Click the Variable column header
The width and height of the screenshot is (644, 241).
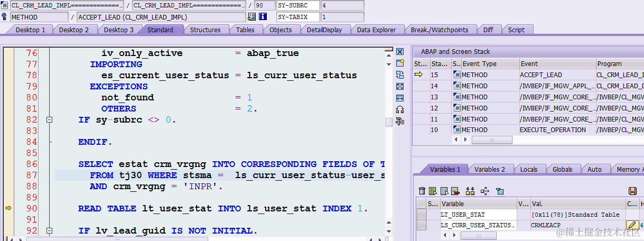[x=478, y=203]
